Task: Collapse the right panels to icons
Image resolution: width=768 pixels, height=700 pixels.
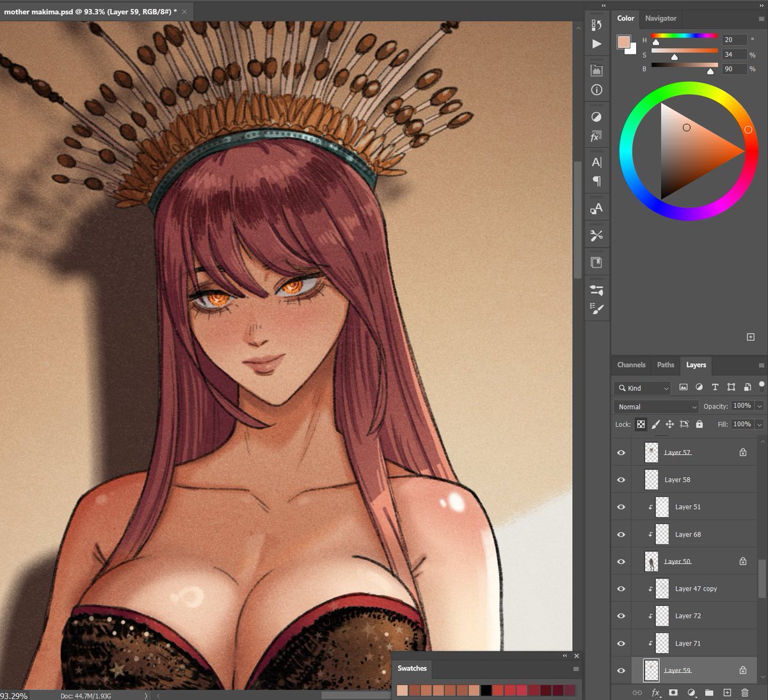Action: click(760, 5)
